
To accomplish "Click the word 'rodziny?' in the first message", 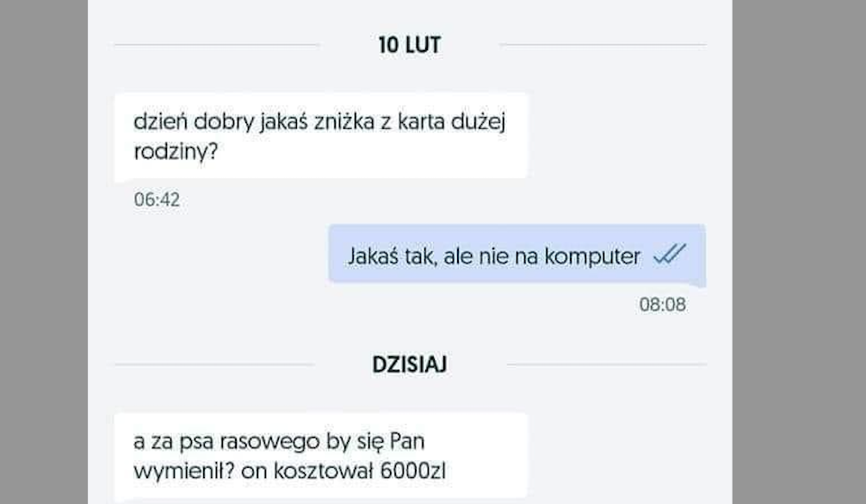I will pos(176,151).
